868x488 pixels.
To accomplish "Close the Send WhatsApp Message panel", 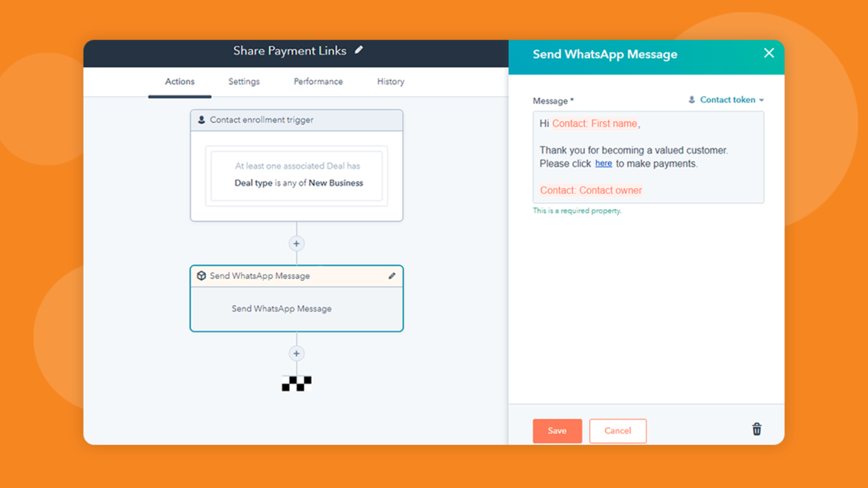I will (x=769, y=53).
